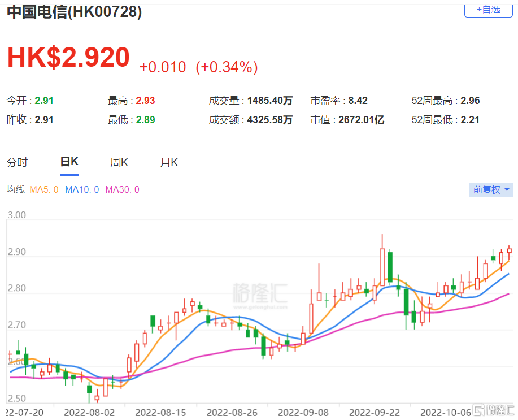Click the 2022-08-15 date axis label

(160, 413)
